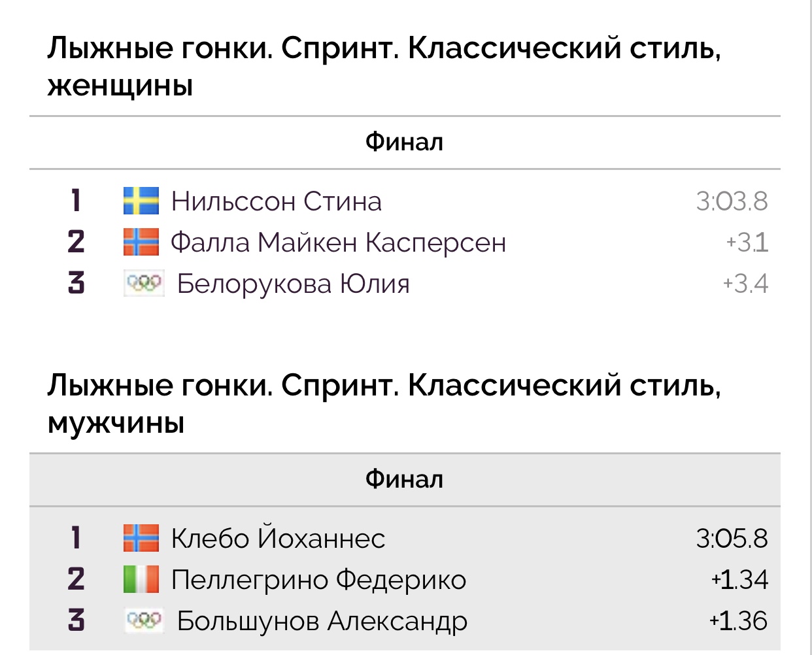Click Olympic rings flag beside Большунов Александр
The height and width of the screenshot is (655, 812).
coord(144,620)
